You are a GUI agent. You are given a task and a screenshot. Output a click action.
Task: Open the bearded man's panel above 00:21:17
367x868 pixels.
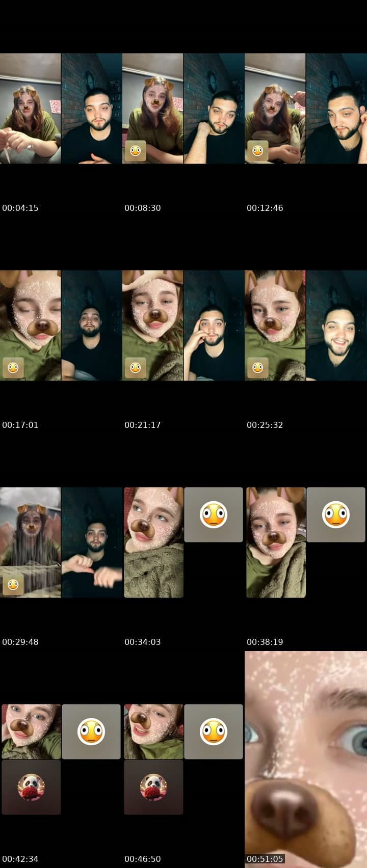214,325
